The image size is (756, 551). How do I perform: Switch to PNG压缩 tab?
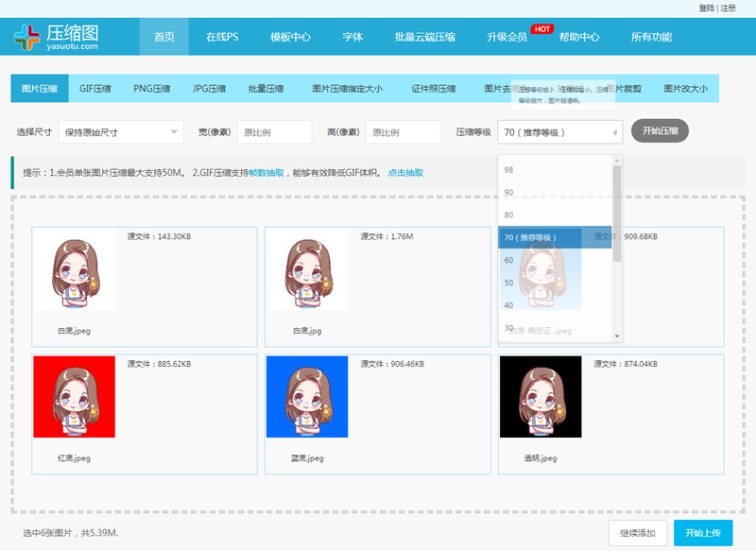coord(152,89)
